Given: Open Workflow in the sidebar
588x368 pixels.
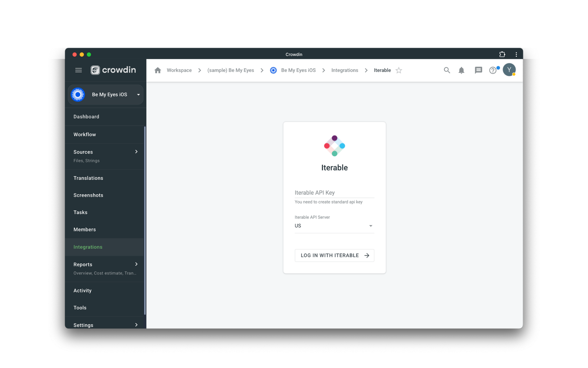Looking at the screenshot, I should pyautogui.click(x=104, y=135).
